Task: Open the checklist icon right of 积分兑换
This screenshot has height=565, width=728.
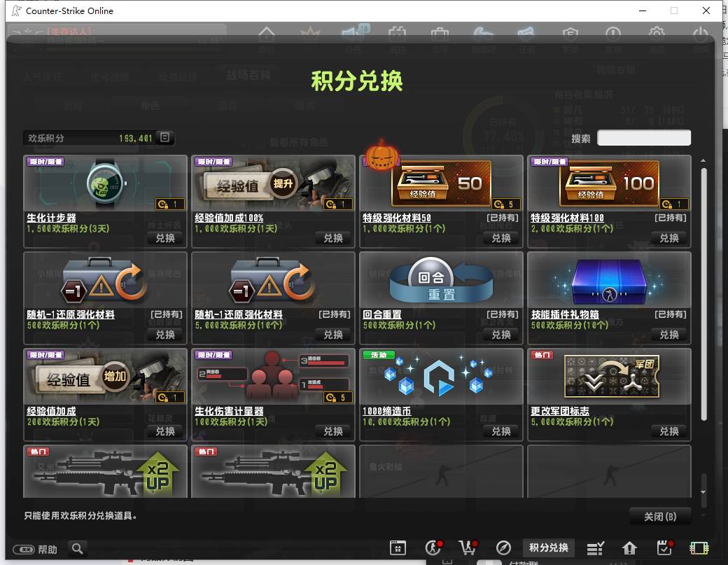Action: coord(595,548)
